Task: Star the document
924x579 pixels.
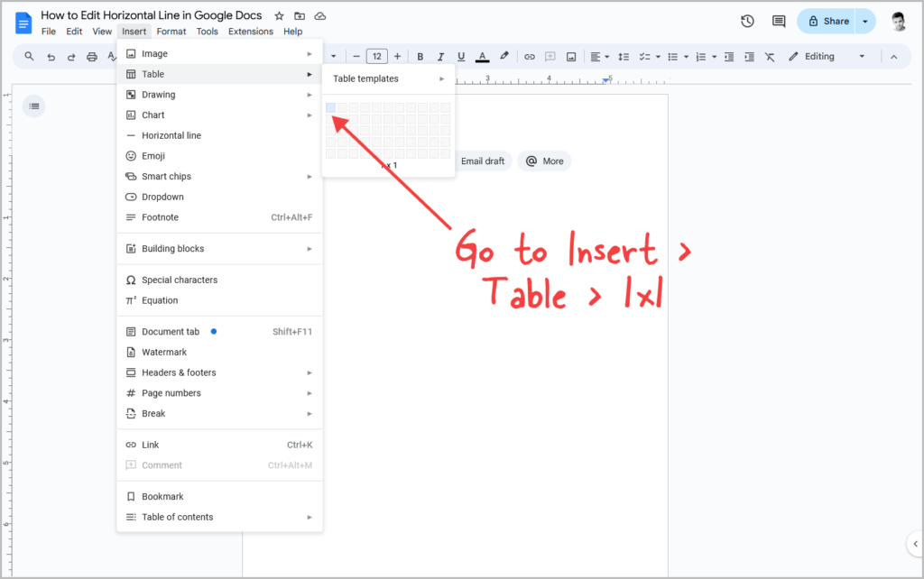Action: [x=280, y=15]
